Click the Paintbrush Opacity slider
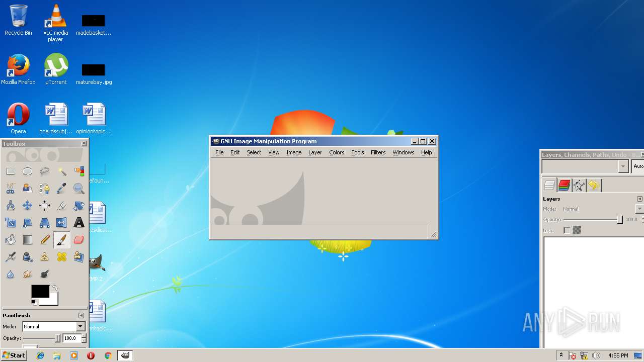Image resolution: width=644 pixels, height=362 pixels. click(x=42, y=338)
